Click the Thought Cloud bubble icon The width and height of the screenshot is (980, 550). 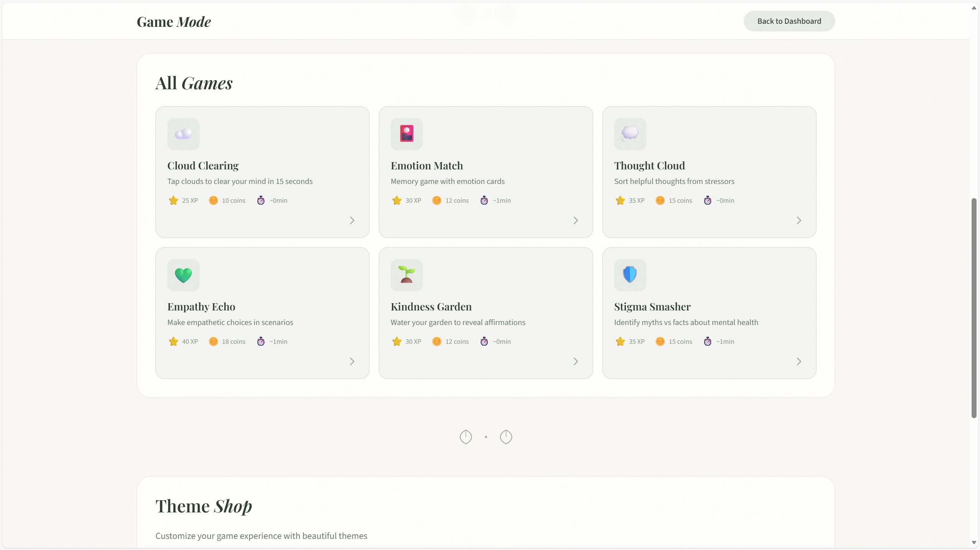(630, 134)
